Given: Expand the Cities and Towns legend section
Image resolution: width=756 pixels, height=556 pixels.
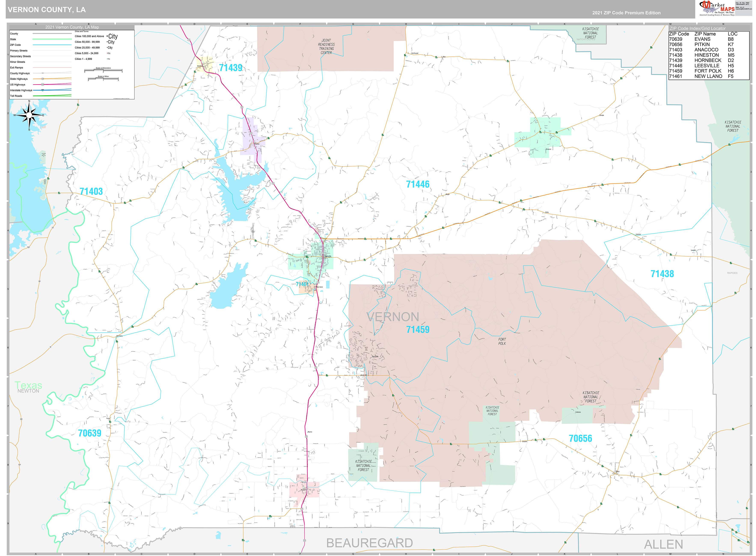Looking at the screenshot, I should click(82, 31).
